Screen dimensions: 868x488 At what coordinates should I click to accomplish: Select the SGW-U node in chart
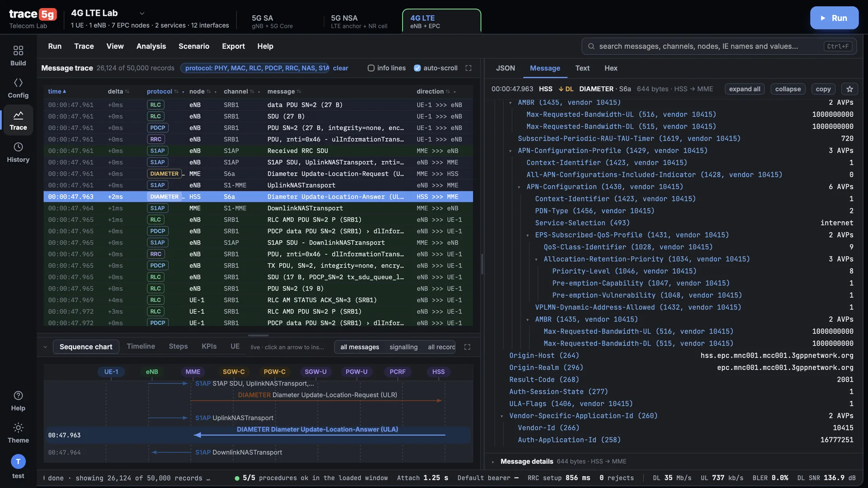pos(316,372)
